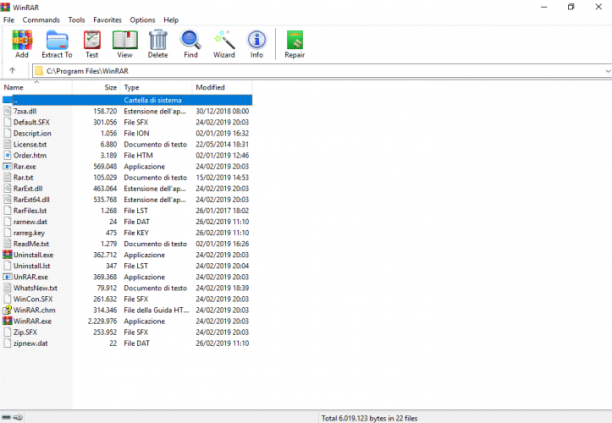Image resolution: width=612 pixels, height=423 pixels.
Task: Click 'File ION' type cell
Action: 136,133
